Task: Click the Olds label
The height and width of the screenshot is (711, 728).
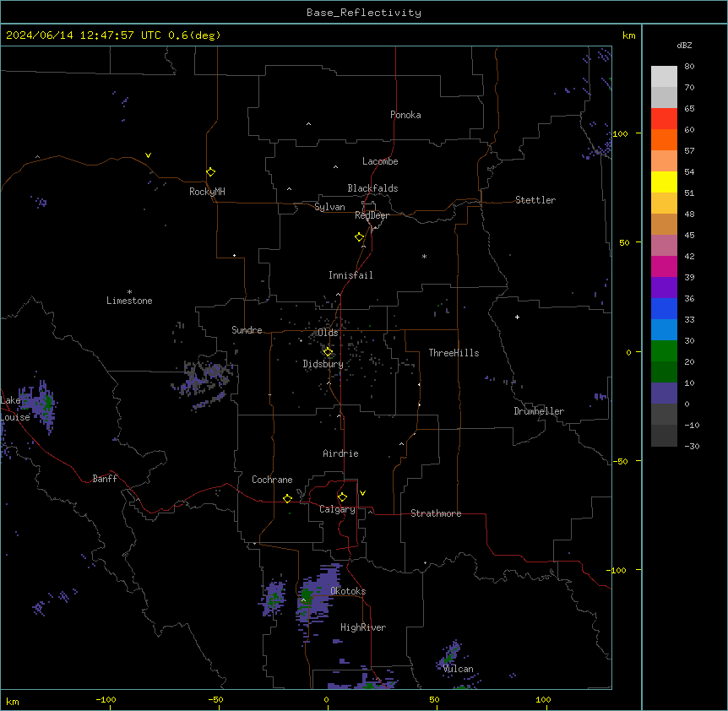Action: (328, 333)
